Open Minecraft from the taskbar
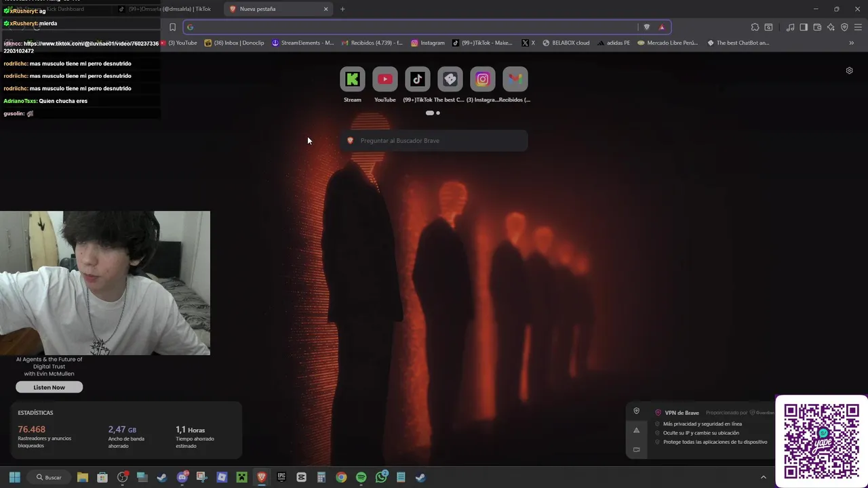Viewport: 868px width, 488px height. [241, 477]
